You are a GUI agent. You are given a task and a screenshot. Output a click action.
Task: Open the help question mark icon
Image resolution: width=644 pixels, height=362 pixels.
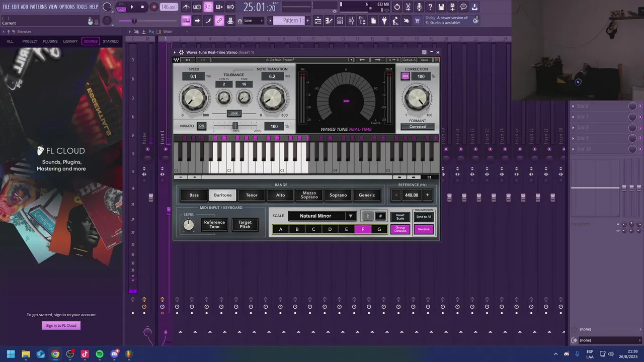pos(430,7)
